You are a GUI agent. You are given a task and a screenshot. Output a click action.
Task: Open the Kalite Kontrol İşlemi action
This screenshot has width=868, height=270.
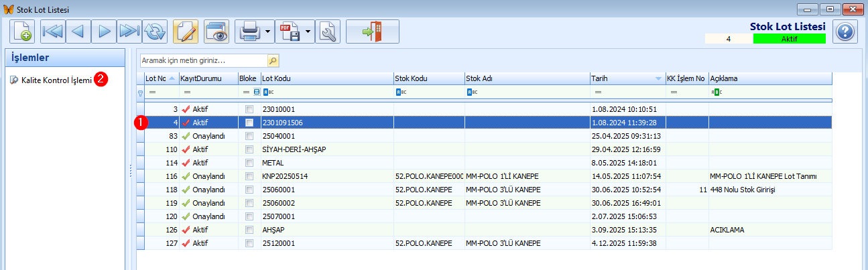(52, 80)
